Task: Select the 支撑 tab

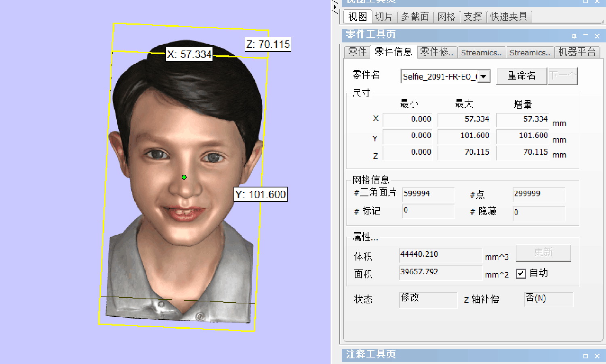Action: [473, 17]
